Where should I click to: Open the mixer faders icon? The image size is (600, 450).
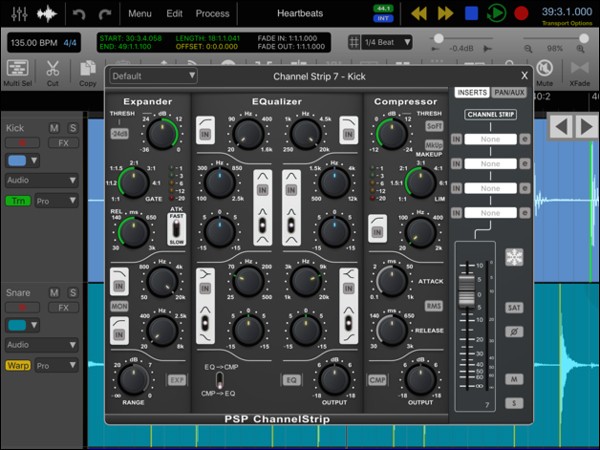[x=17, y=14]
